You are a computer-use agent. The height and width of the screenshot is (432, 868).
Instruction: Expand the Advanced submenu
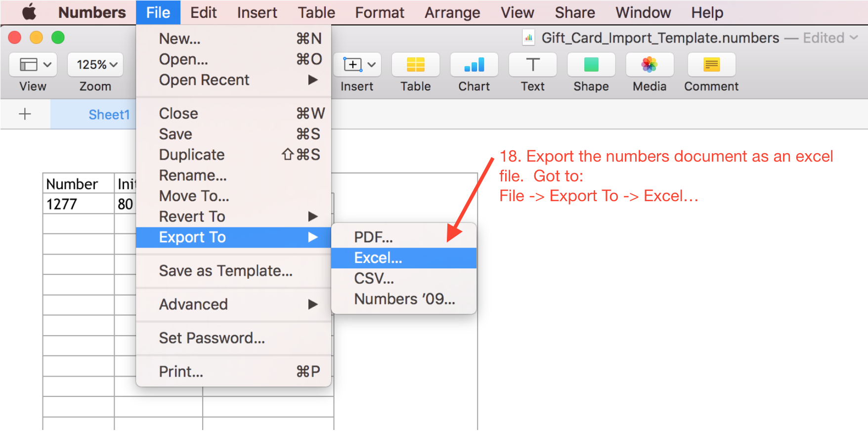233,304
